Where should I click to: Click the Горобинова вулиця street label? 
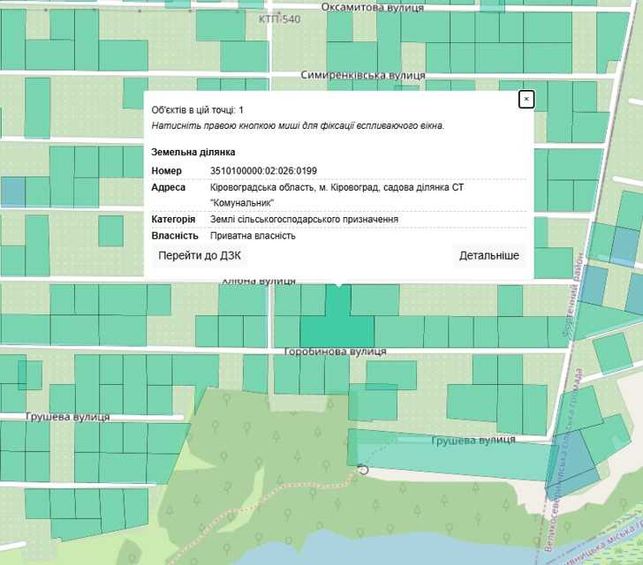click(335, 352)
